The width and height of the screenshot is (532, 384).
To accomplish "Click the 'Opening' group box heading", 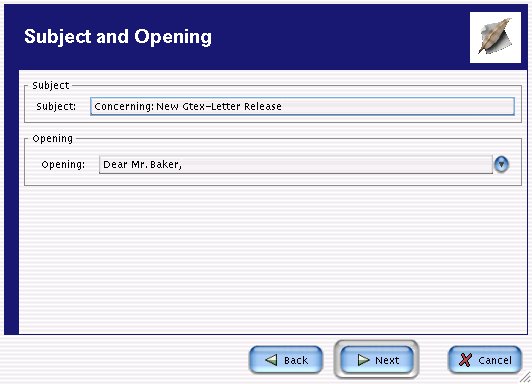I will click(53, 139).
